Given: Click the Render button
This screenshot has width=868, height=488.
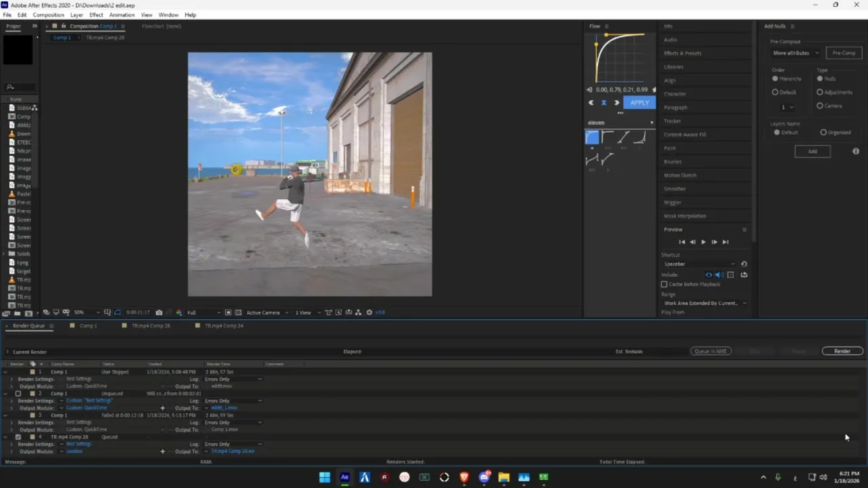Looking at the screenshot, I should 842,351.
